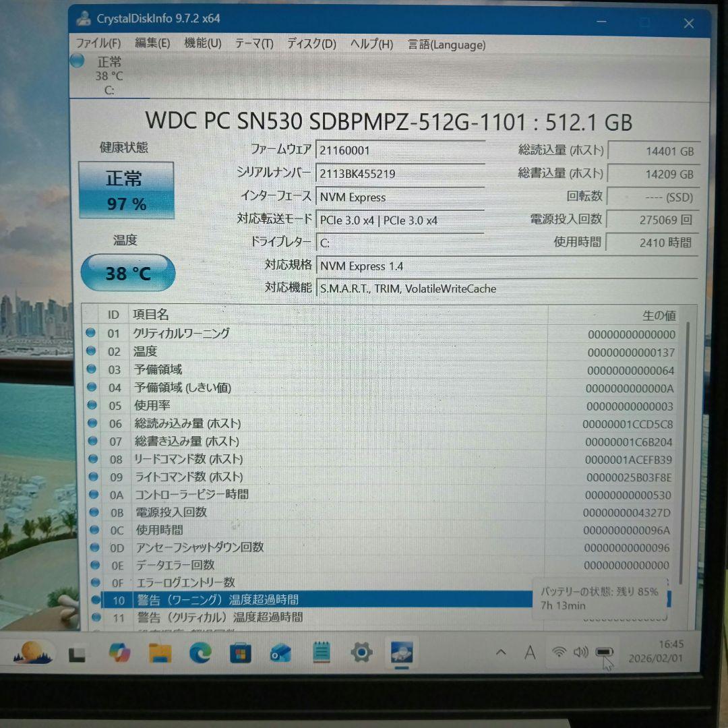Viewport: 728px width, 728px height.
Task: Click the 38°C temperature button
Action: click(127, 273)
